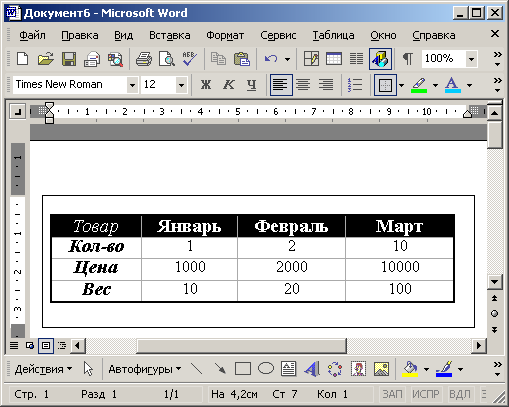Toggle Bold (Ж) formatting

point(206,85)
